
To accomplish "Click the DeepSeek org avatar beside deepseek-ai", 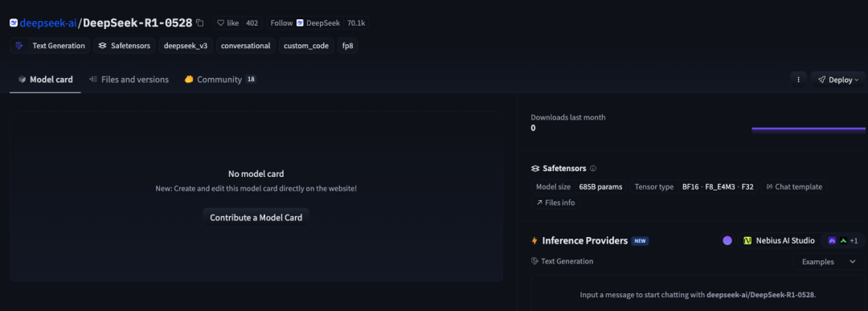I will [14, 23].
